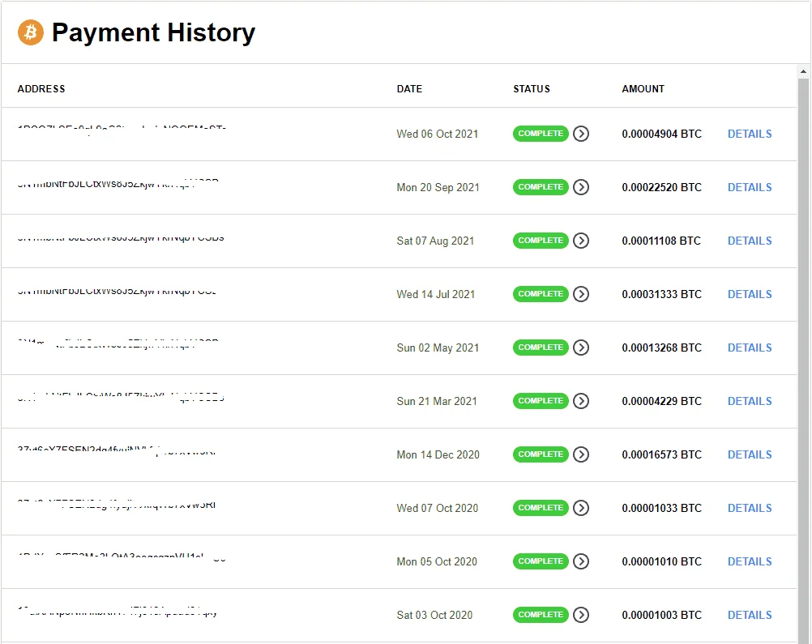View DETAILS of 0.00016573 BTC payment
This screenshot has height=644, width=812.
point(750,454)
